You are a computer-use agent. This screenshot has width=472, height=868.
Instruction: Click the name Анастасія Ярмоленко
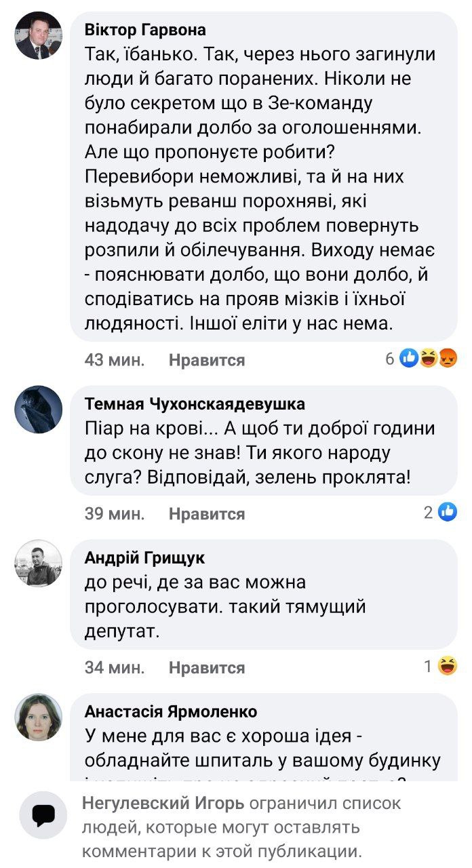click(x=171, y=711)
